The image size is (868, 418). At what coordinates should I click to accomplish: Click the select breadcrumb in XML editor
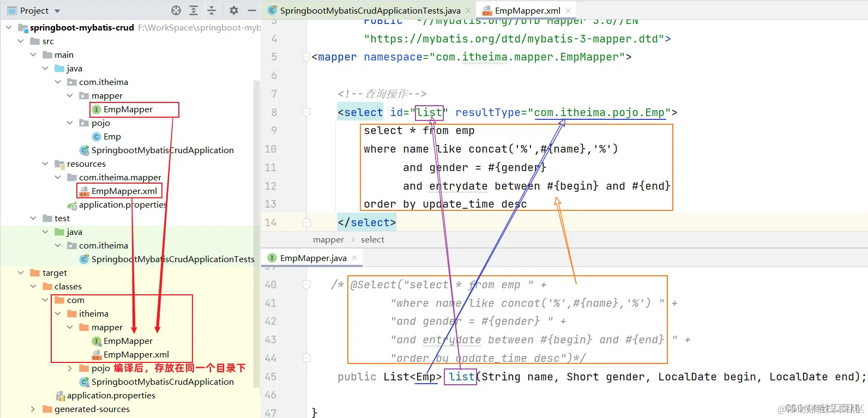372,239
